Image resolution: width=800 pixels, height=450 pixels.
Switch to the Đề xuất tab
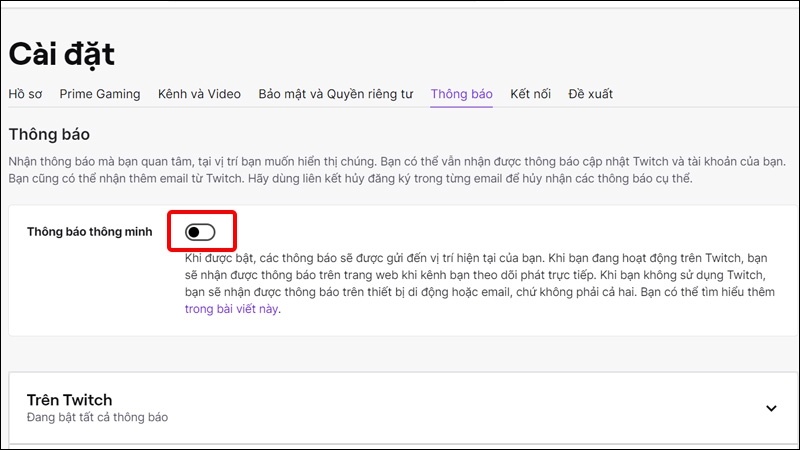click(x=590, y=94)
